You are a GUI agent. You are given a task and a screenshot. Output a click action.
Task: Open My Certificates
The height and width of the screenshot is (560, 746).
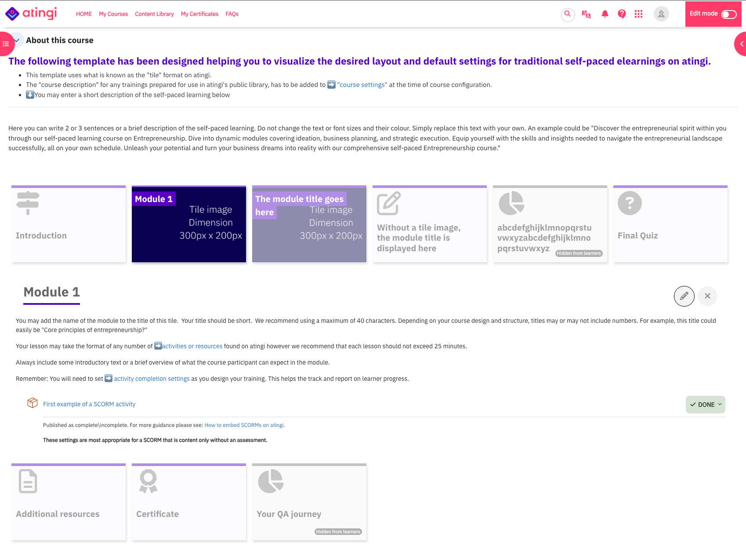[200, 14]
